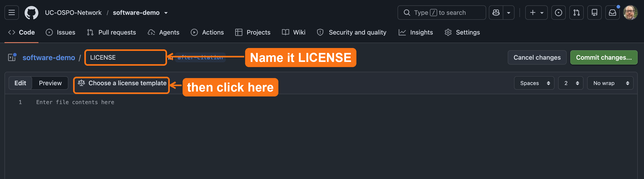Open the user profile avatar menu

point(631,13)
